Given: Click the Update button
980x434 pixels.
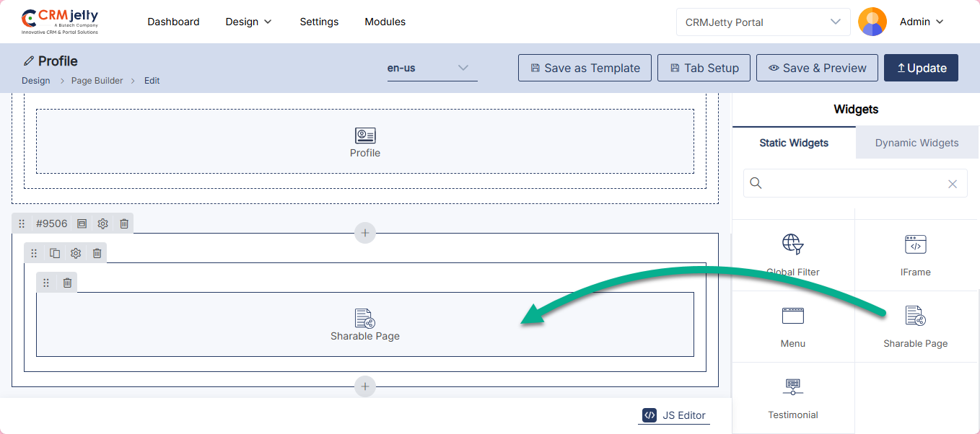Looking at the screenshot, I should [921, 68].
